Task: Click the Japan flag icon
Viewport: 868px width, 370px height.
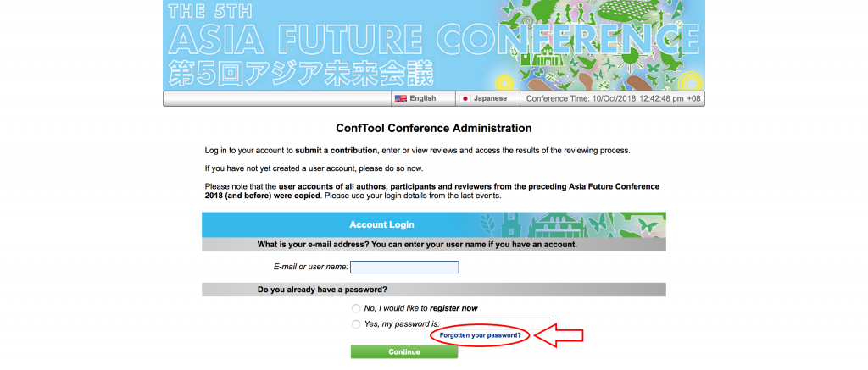Action: click(x=465, y=98)
